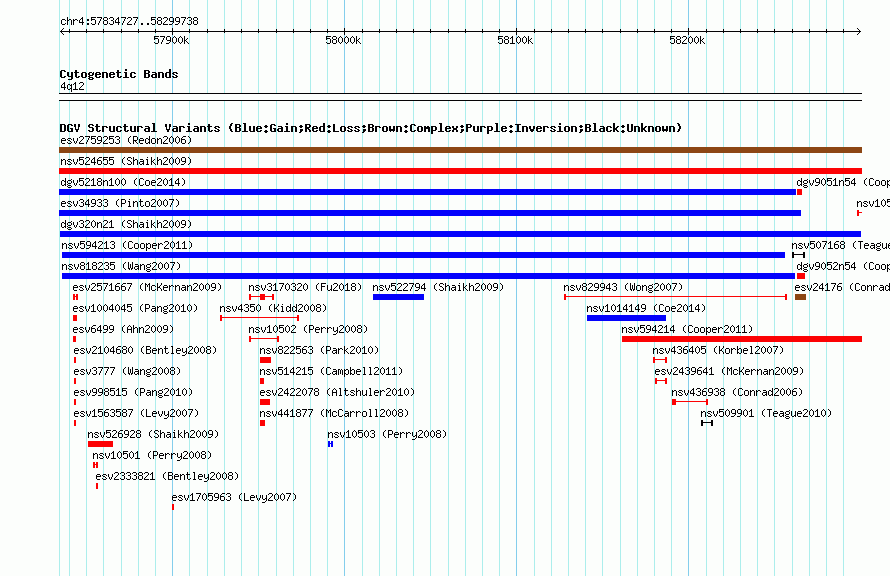Open the nsv441877 (McCarroll2008) label
Viewport: 890px width, 576px height.
(334, 413)
